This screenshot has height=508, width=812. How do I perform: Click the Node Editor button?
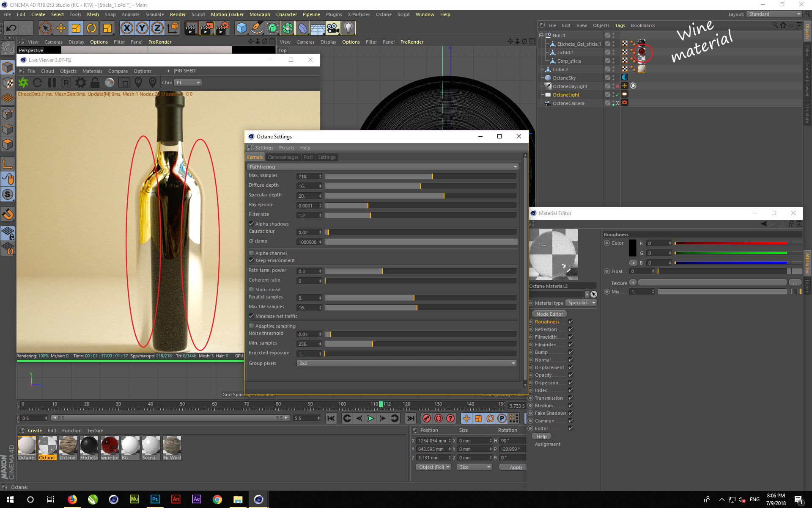[x=549, y=314]
